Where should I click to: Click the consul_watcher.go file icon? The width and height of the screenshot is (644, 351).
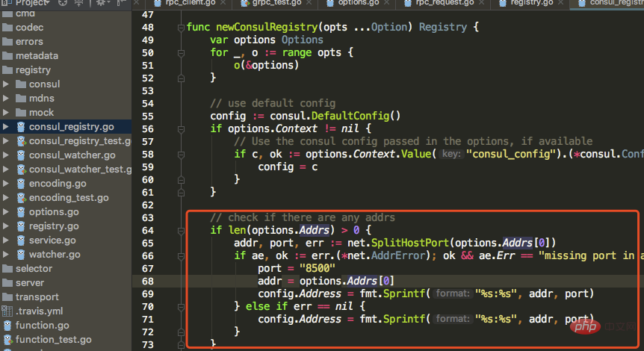(21, 155)
